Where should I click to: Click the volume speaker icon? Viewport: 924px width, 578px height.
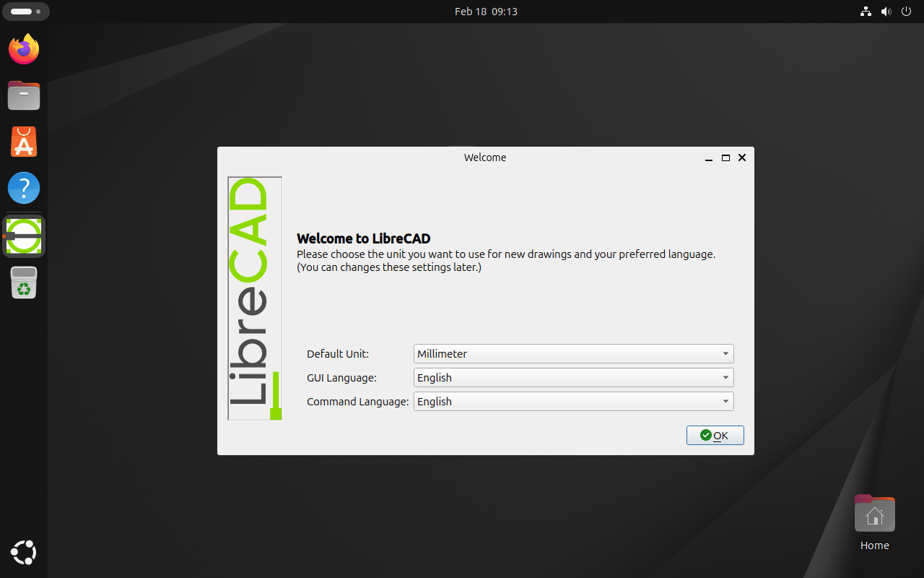coord(886,12)
